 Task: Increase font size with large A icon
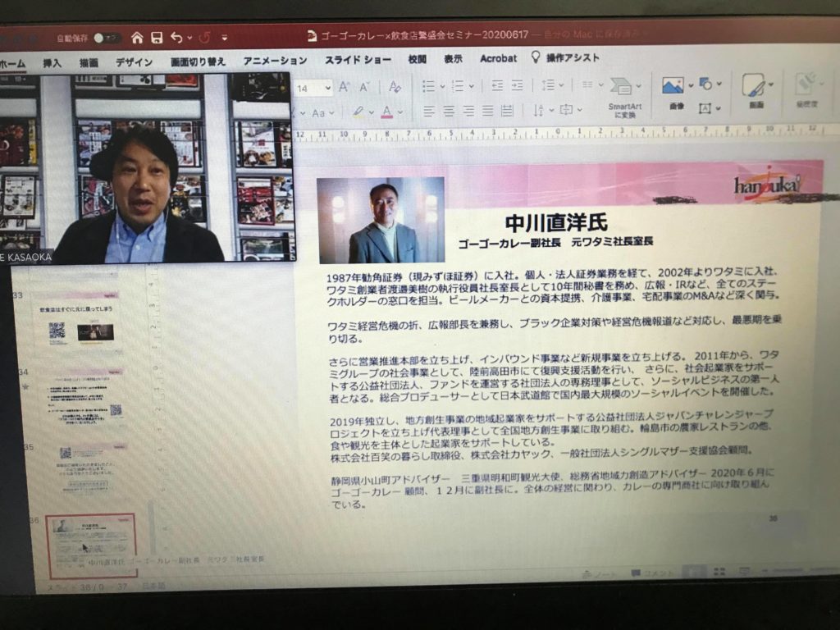(x=345, y=87)
